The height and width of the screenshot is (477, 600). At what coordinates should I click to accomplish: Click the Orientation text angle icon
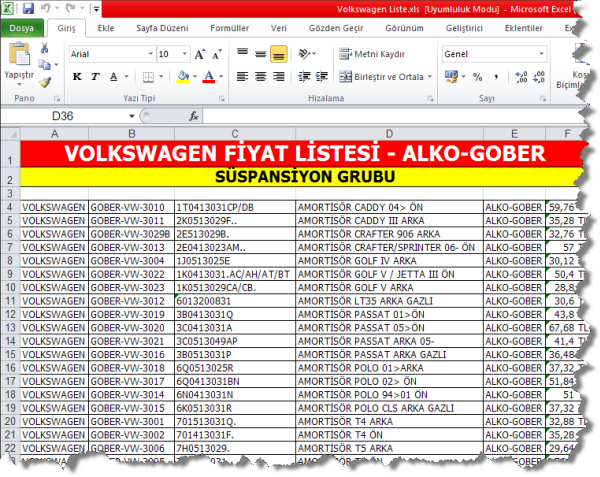click(x=307, y=54)
